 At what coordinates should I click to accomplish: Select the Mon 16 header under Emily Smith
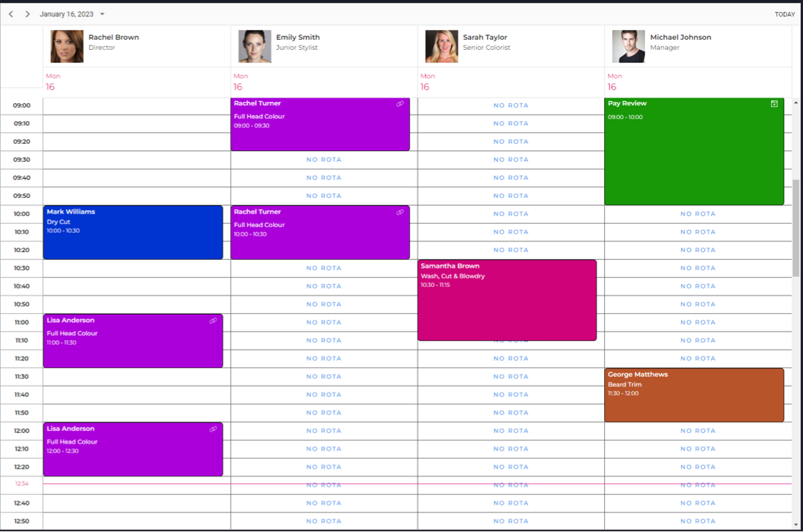(x=240, y=82)
